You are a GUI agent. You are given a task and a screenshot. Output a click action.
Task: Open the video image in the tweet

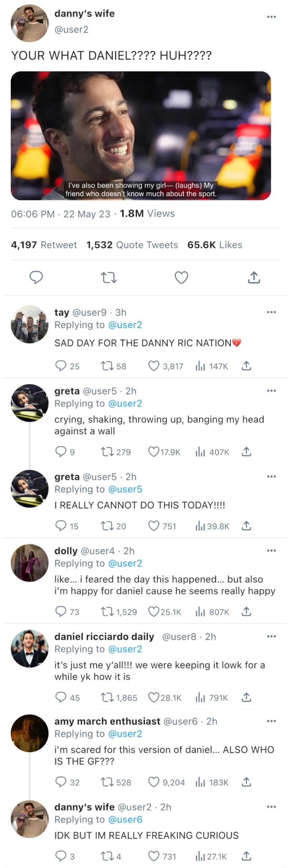[141, 136]
